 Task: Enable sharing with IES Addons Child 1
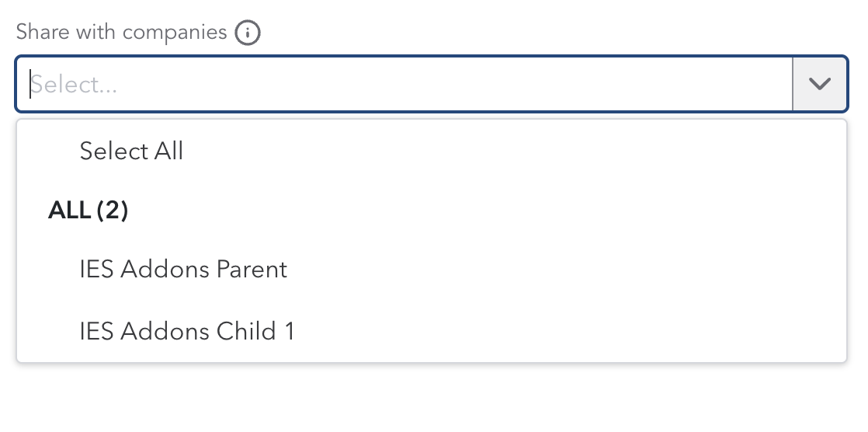(187, 332)
